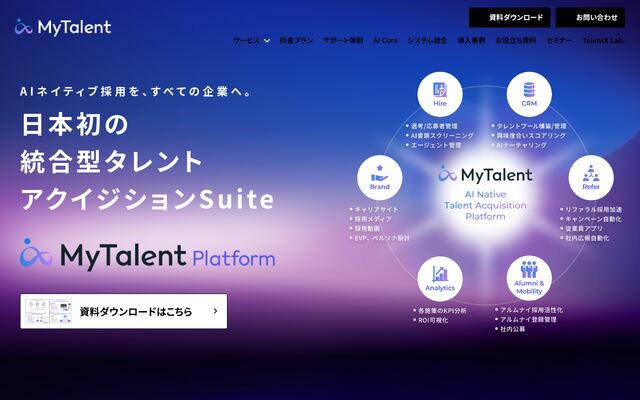Click arrow on 資料ダウンロードはこちら button
The width and height of the screenshot is (640, 400).
point(215,311)
